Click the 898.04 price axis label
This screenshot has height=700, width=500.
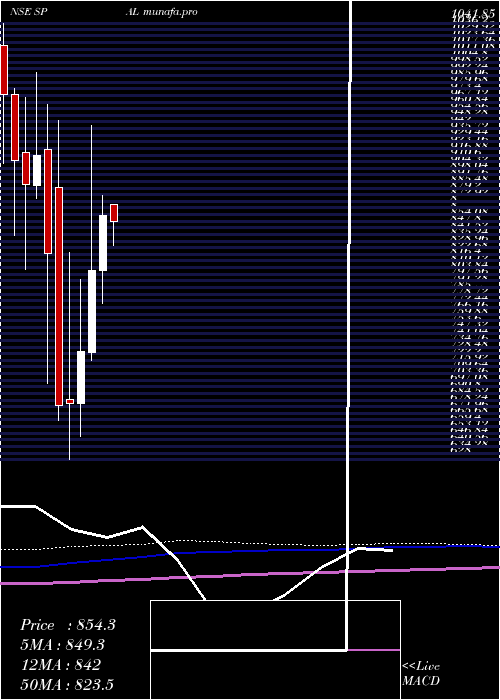[x=469, y=165]
